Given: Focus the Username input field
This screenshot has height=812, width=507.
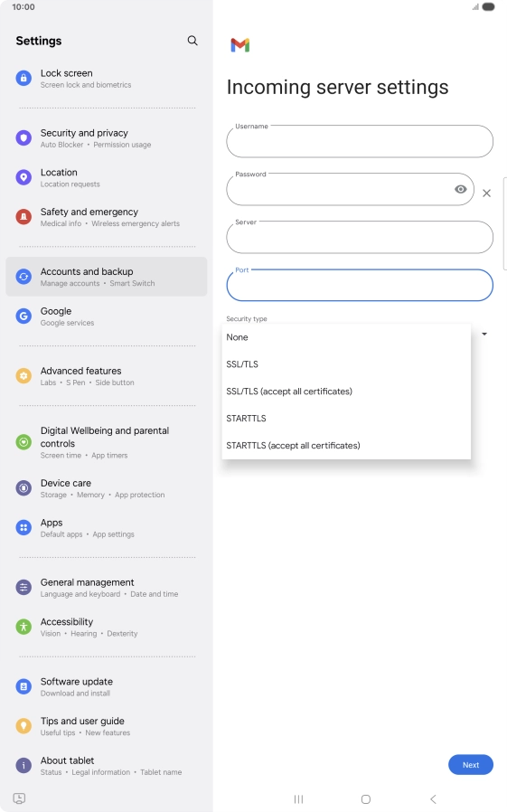Looking at the screenshot, I should (x=360, y=141).
